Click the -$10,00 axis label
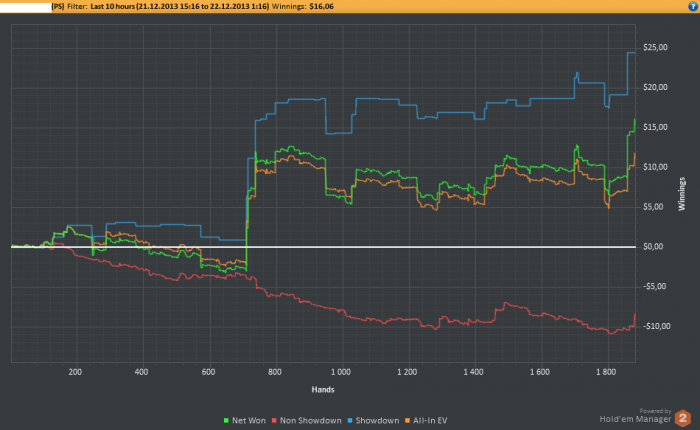This screenshot has height=430, width=700. point(657,326)
